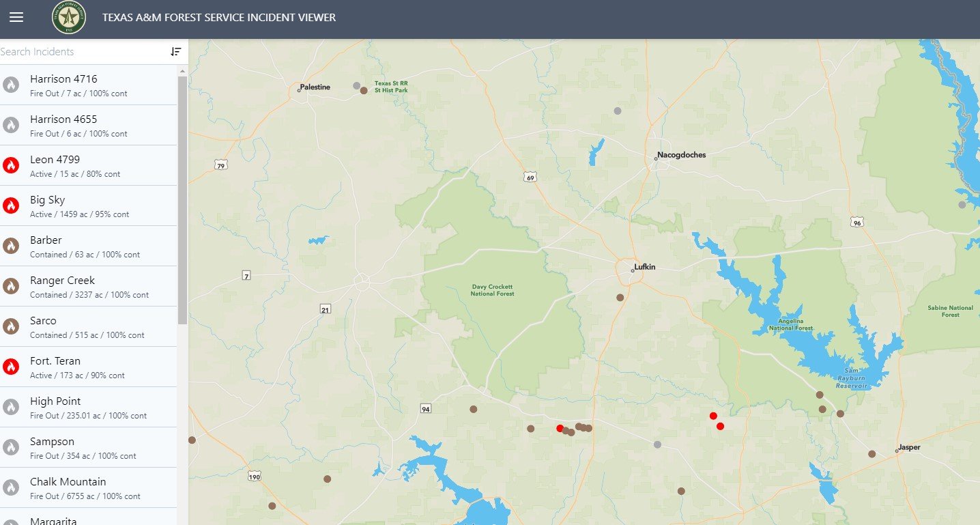The width and height of the screenshot is (980, 525).
Task: Click gray fire marker above Nacogdoches
Action: coord(618,111)
